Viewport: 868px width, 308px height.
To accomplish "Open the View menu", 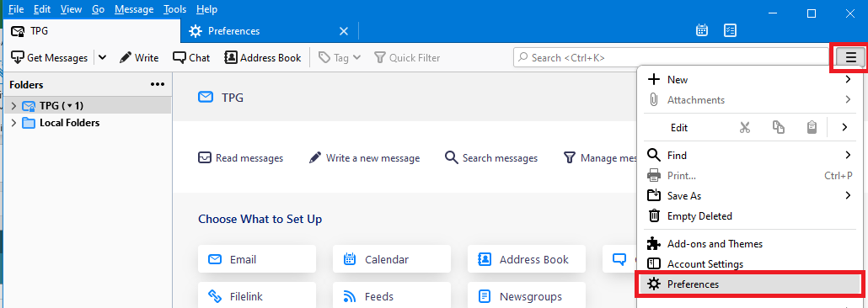I will pyautogui.click(x=70, y=9).
